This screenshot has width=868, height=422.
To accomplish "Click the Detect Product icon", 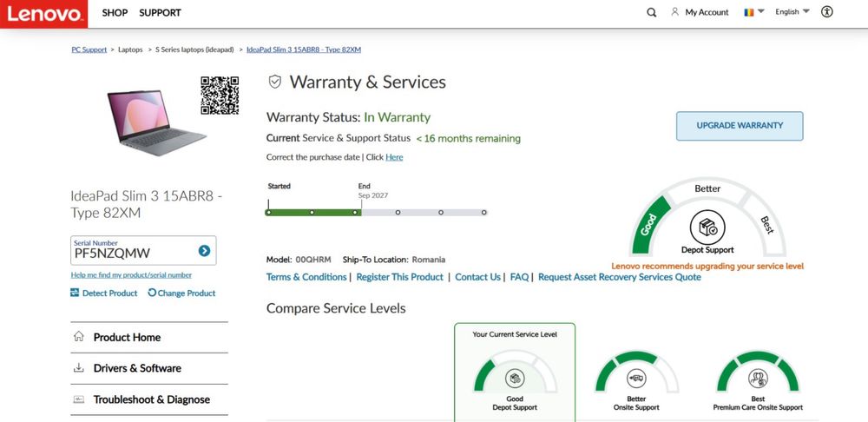I will click(x=75, y=293).
